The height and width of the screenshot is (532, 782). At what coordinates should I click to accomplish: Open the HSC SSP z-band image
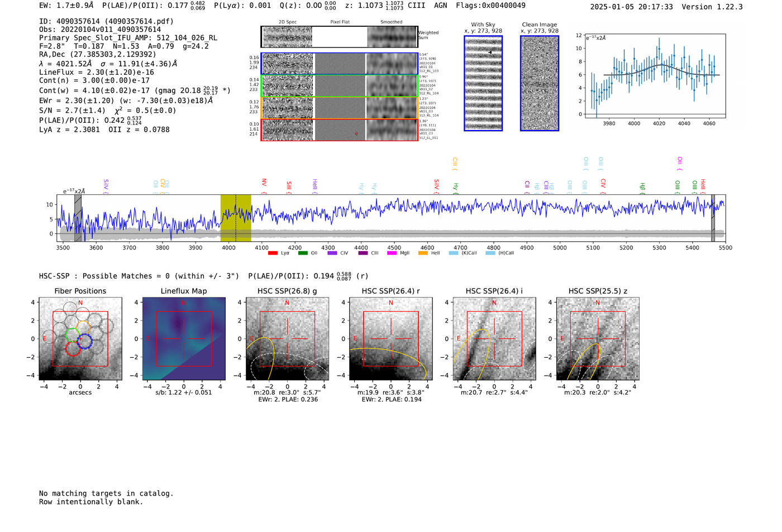pyautogui.click(x=598, y=339)
